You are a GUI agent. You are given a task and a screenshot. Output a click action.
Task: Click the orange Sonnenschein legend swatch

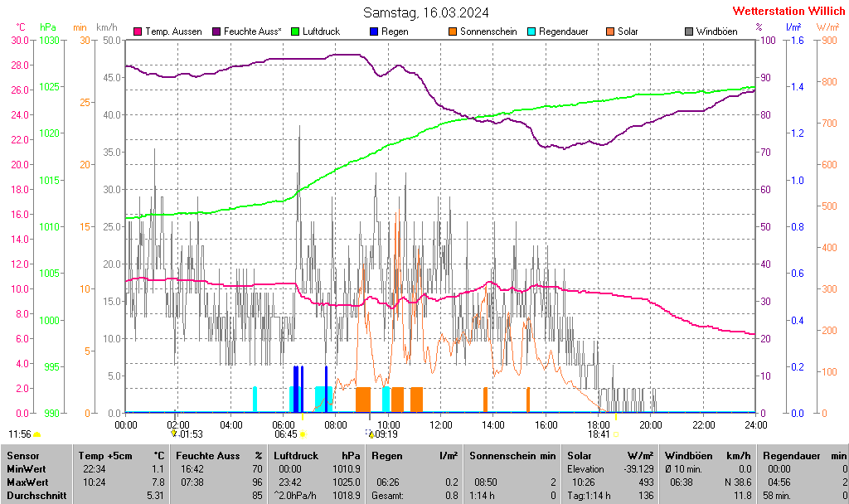pyautogui.click(x=453, y=31)
